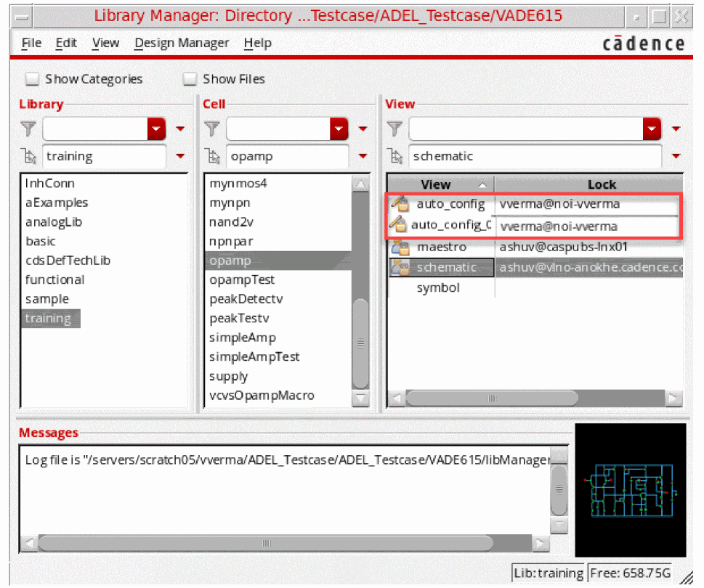Image resolution: width=704 pixels, height=588 pixels.
Task: Click the Lock column header
Action: [601, 184]
